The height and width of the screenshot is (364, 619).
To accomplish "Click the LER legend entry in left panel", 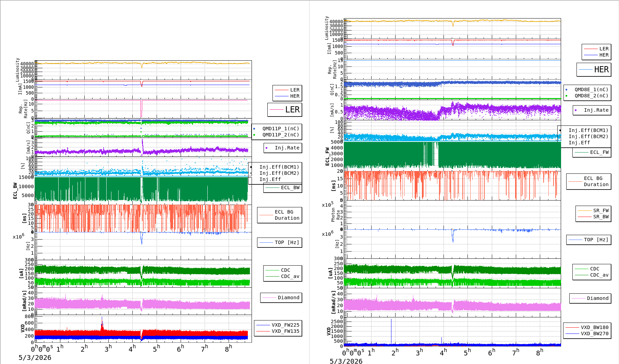I will click(x=287, y=90).
